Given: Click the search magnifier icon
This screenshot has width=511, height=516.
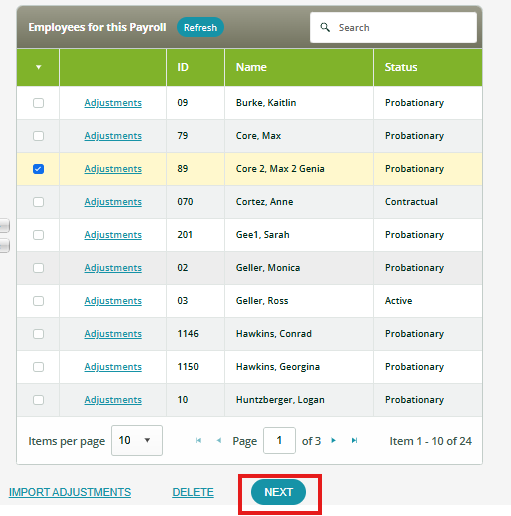Looking at the screenshot, I should (x=325, y=27).
